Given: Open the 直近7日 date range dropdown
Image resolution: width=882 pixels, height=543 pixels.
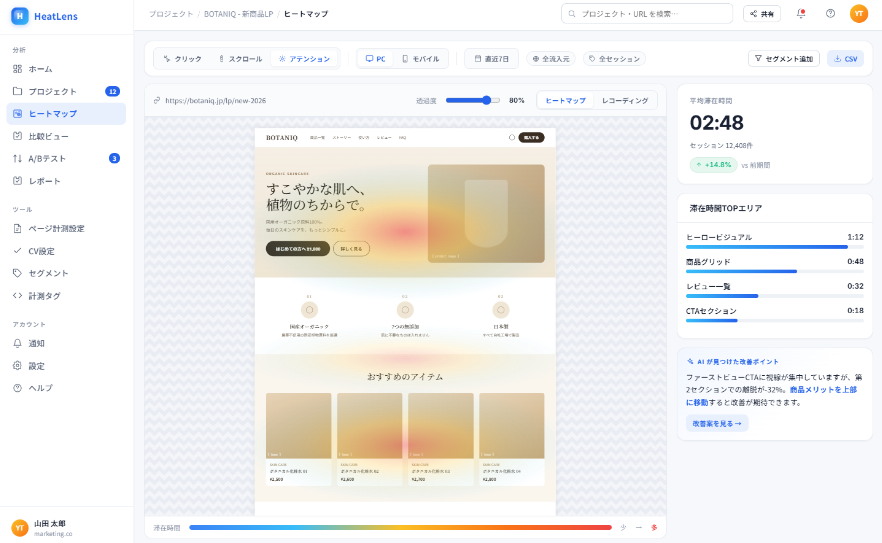Looking at the screenshot, I should click(491, 59).
